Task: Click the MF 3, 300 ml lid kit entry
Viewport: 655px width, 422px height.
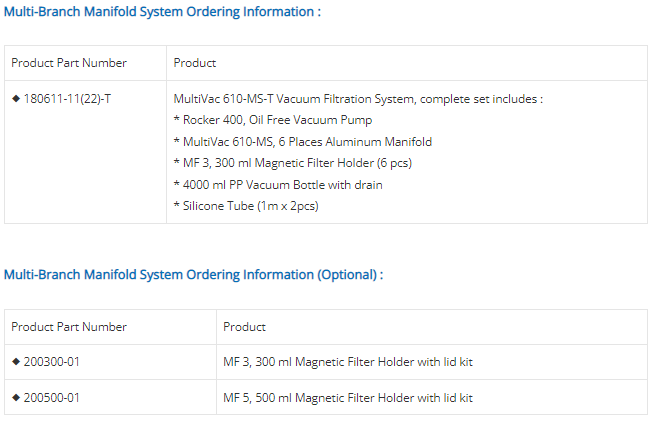Action: (348, 361)
